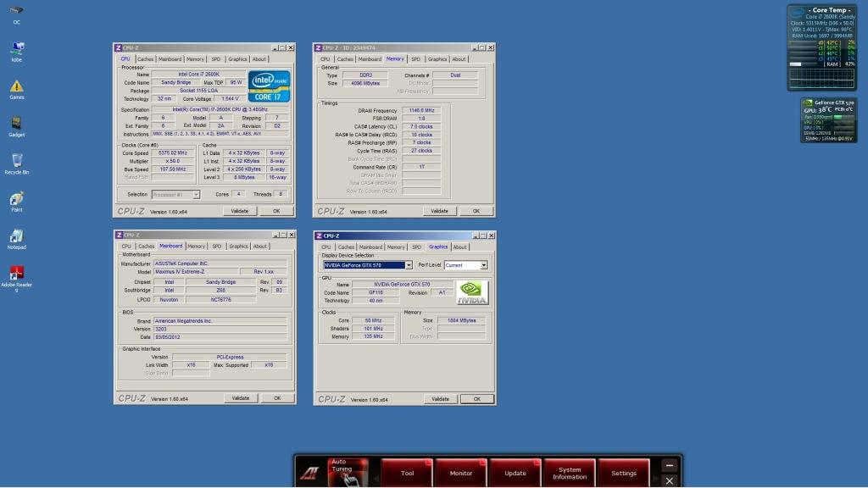Open the Games desktop shortcut
Image resolution: width=868 pixels, height=488 pixels.
click(17, 89)
